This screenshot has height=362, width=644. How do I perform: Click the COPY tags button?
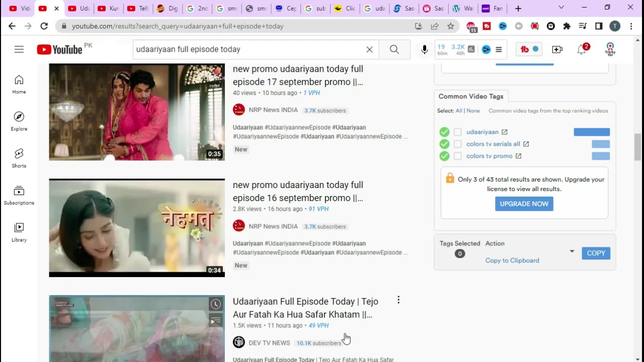(596, 253)
